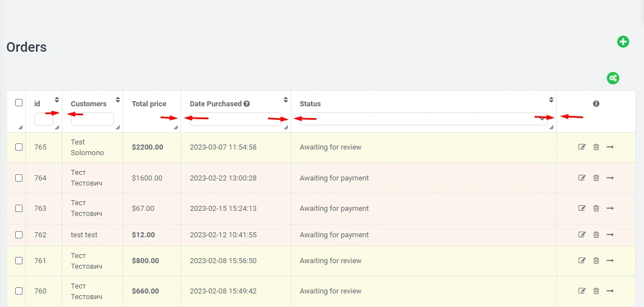Delete order 764 using trash icon

[596, 178]
